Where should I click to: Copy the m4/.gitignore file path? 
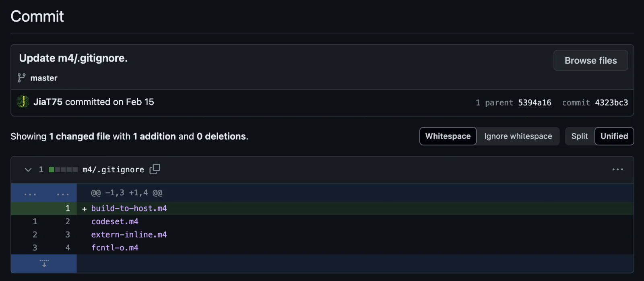coord(155,169)
